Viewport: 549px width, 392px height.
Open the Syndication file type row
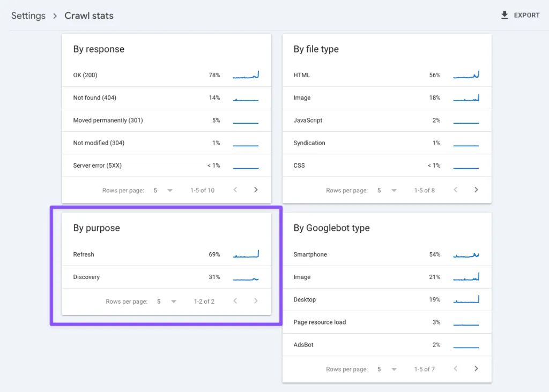click(387, 143)
